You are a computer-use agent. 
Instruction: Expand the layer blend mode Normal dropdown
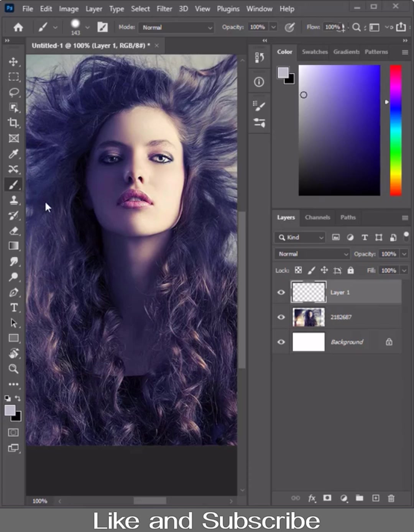click(312, 254)
